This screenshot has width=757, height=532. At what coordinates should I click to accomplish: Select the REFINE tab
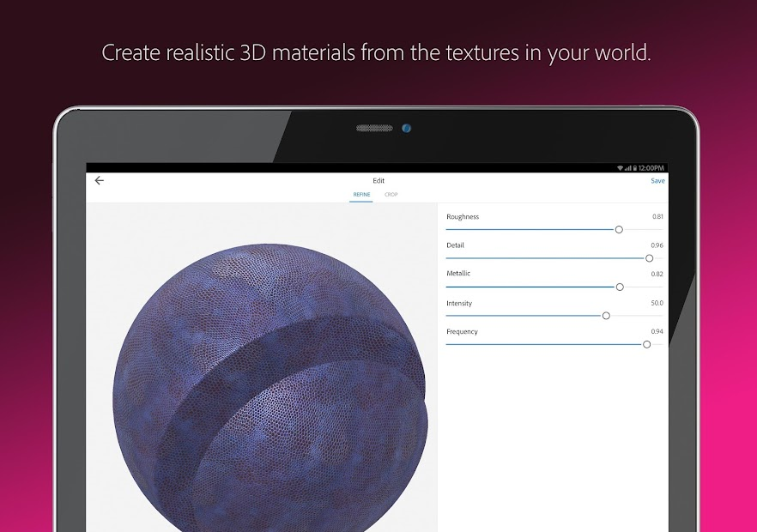[x=361, y=194]
